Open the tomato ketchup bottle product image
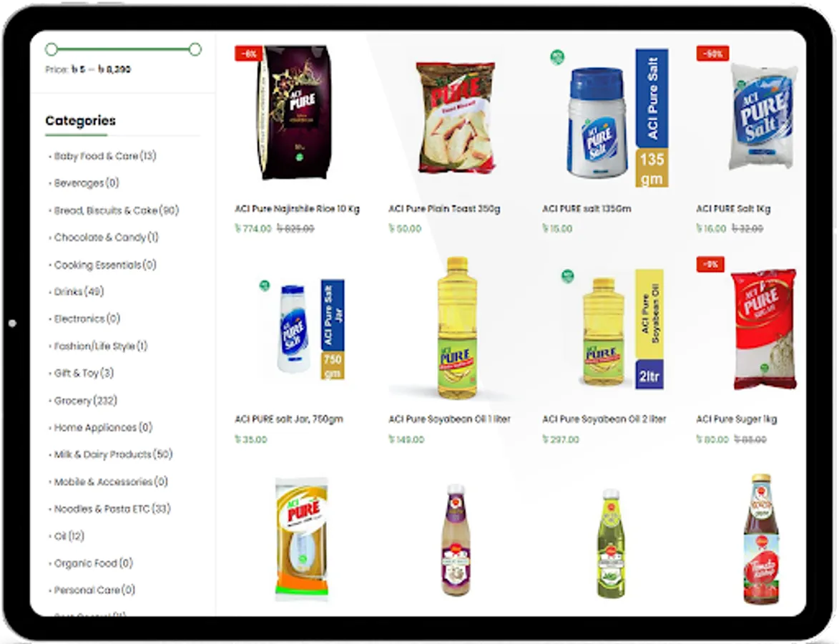 761,539
